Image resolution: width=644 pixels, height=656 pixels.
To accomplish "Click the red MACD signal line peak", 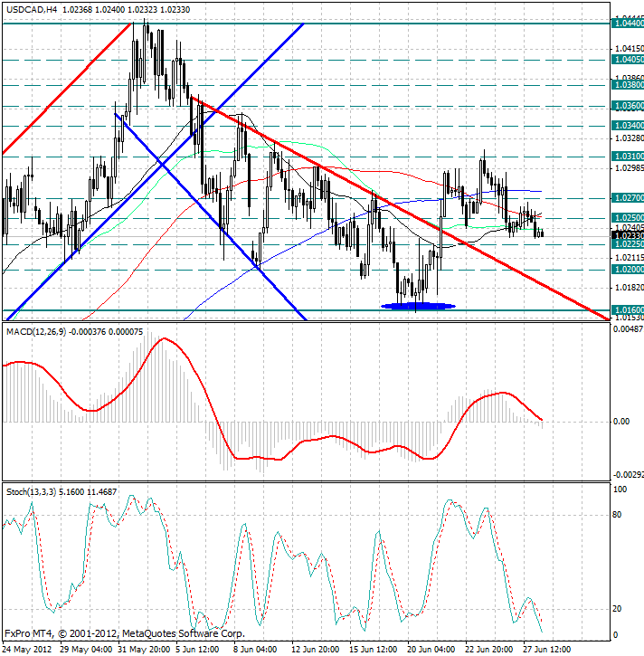I will click(164, 338).
